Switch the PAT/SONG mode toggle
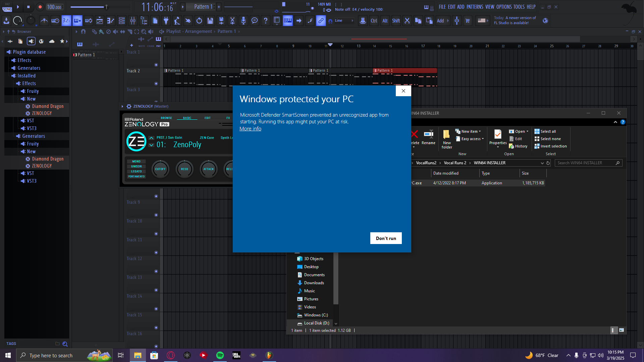 7,7
